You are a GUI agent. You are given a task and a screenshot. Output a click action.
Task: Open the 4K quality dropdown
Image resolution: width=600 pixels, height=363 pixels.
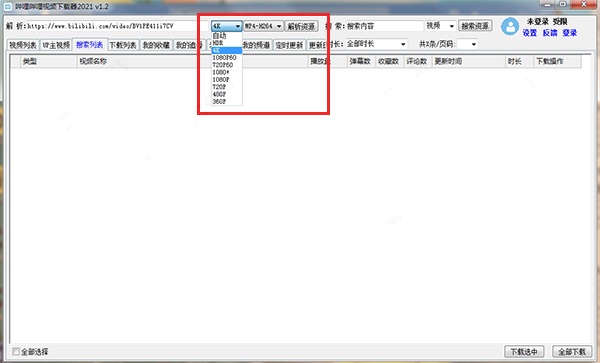point(227,26)
